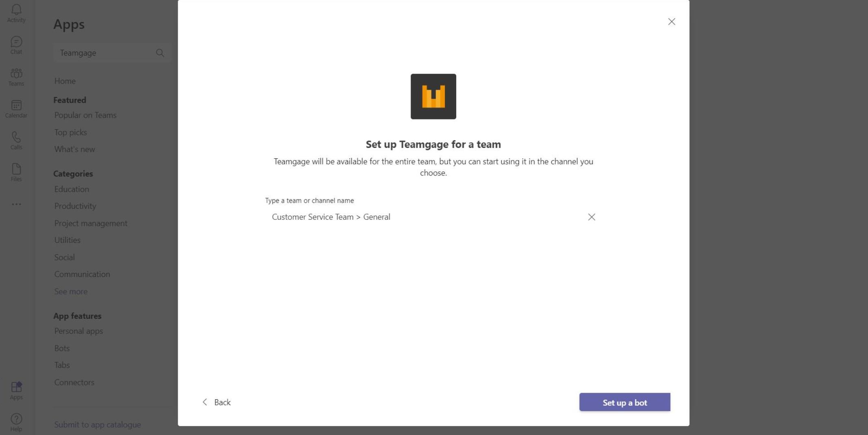Clear the selected Customer Service Team channel
Viewport: 868px width, 435px height.
pos(592,217)
